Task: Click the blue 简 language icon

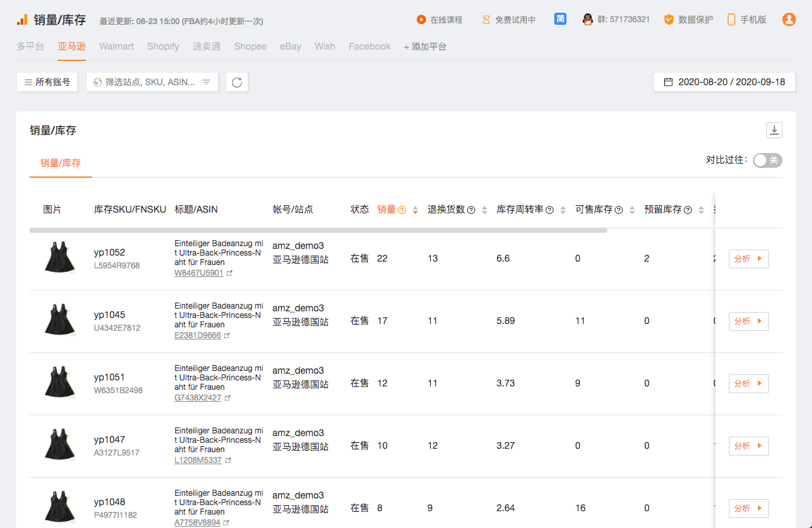Action: [560, 19]
